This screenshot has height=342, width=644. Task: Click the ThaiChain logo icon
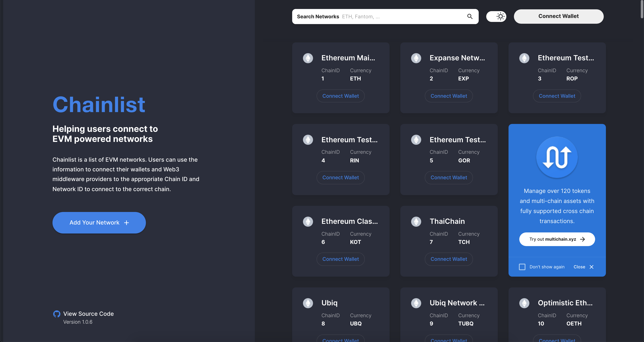[416, 221]
